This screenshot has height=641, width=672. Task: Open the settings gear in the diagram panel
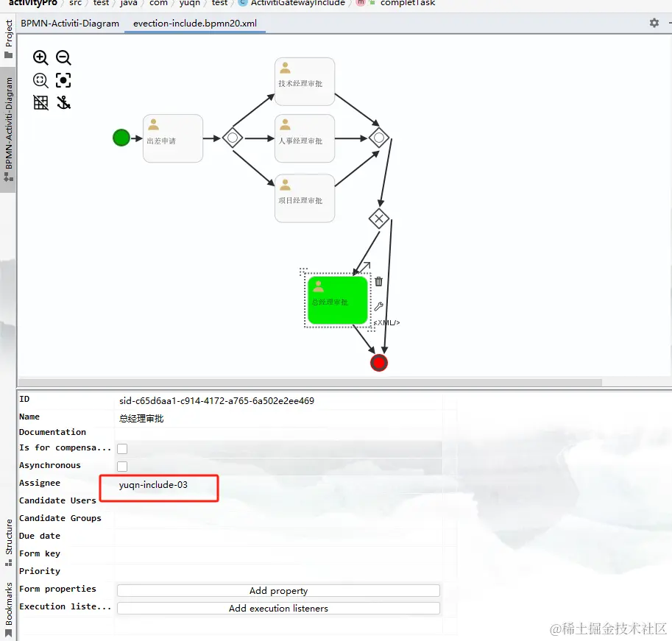(x=654, y=23)
